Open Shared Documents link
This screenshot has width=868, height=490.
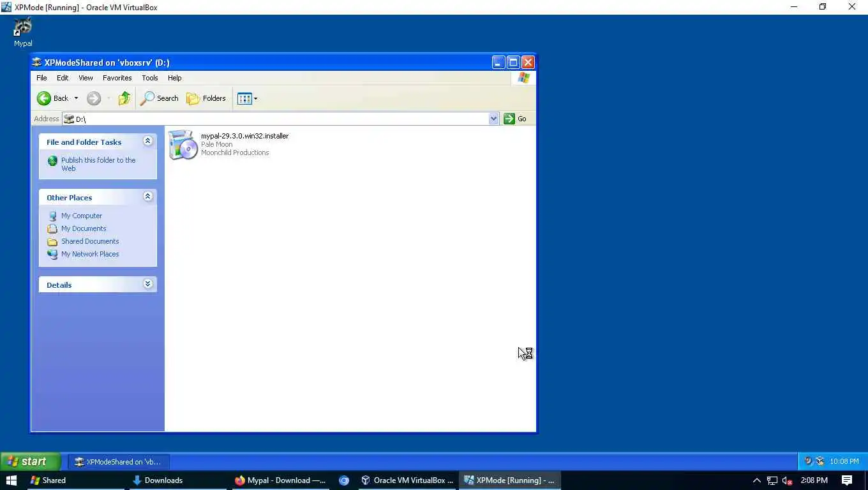[90, 241]
